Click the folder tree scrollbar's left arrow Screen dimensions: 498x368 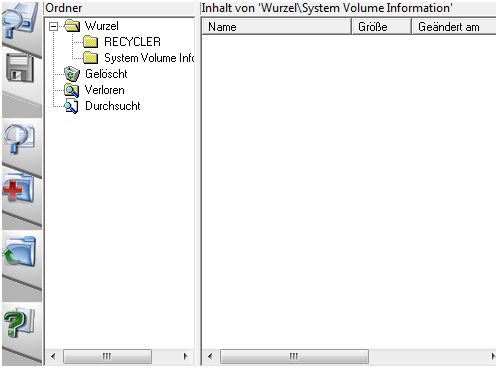tap(53, 356)
